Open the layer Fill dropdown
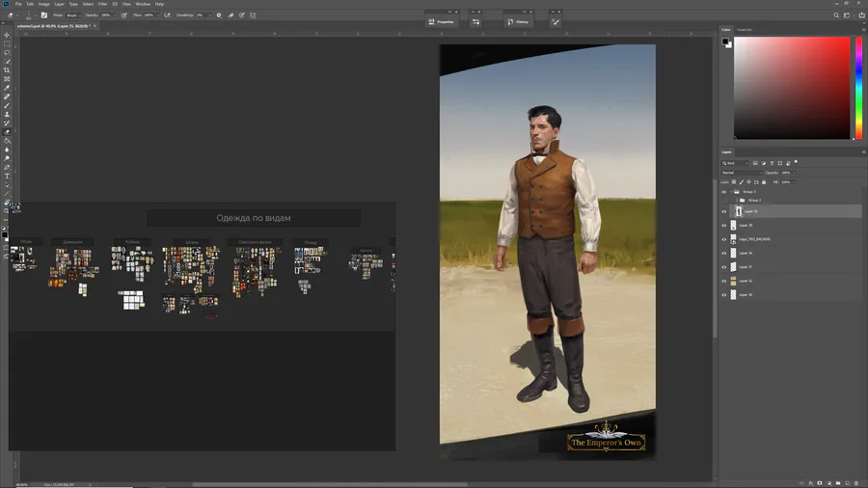Screen dimensions: 868x488 pyautogui.click(x=795, y=182)
